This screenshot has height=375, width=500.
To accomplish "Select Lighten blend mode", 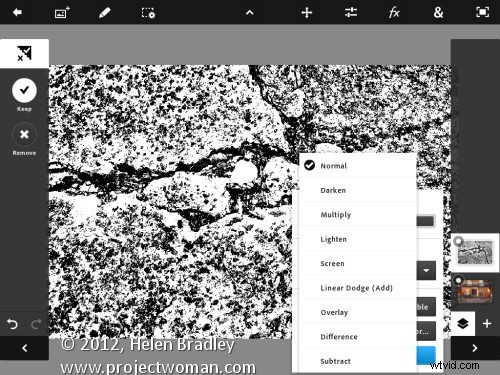I will (358, 239).
